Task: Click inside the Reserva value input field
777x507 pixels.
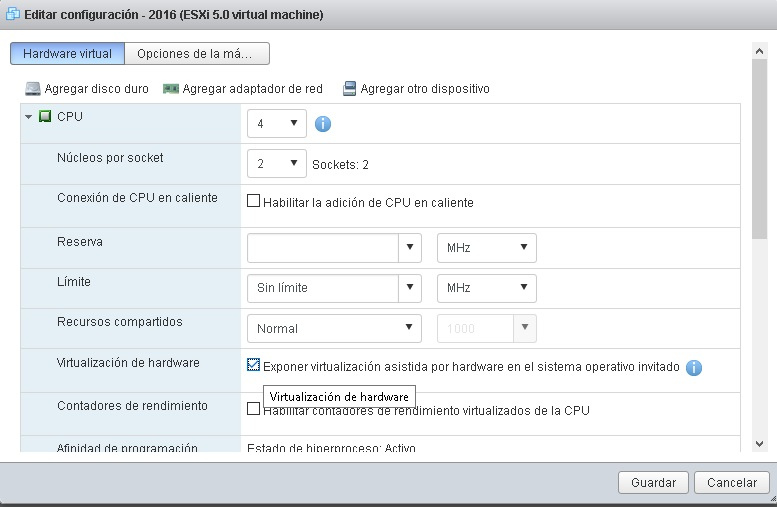Action: (x=322, y=248)
